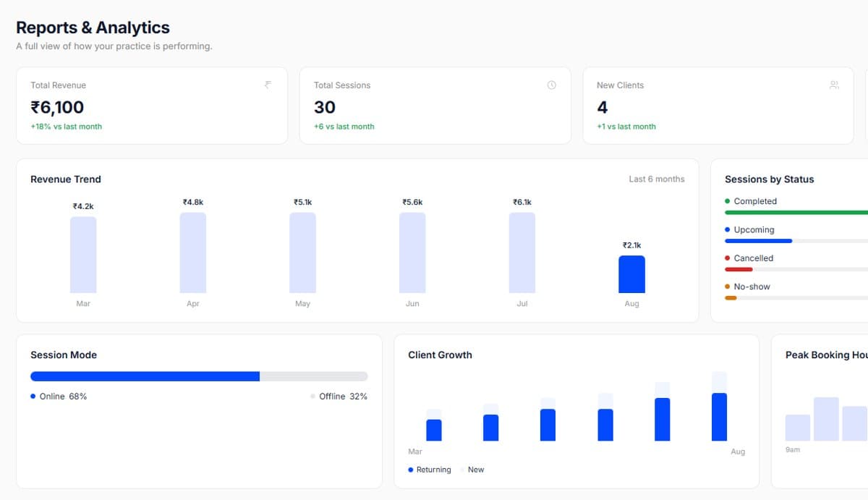Select the highlighted Aug revenue bar
868x500 pixels.
point(631,274)
